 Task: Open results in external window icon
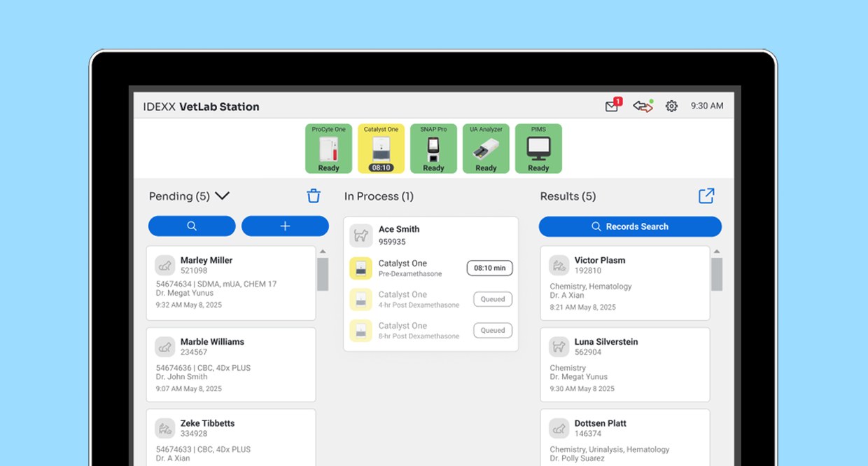(706, 196)
